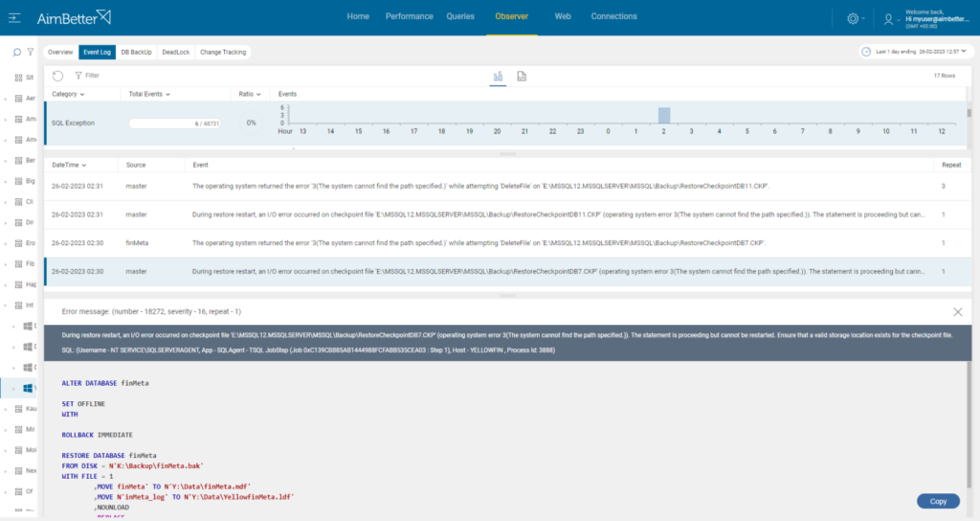Click the export report document icon
The height and width of the screenshot is (521, 980).
(522, 77)
